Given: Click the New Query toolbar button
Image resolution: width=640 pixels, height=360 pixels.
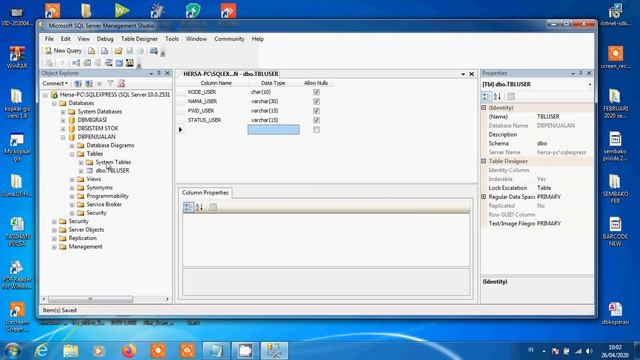Looking at the screenshot, I should [x=63, y=51].
